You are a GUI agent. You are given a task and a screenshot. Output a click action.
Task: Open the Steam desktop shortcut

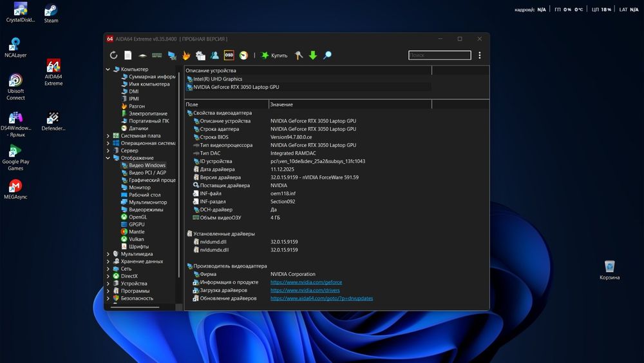pyautogui.click(x=51, y=13)
